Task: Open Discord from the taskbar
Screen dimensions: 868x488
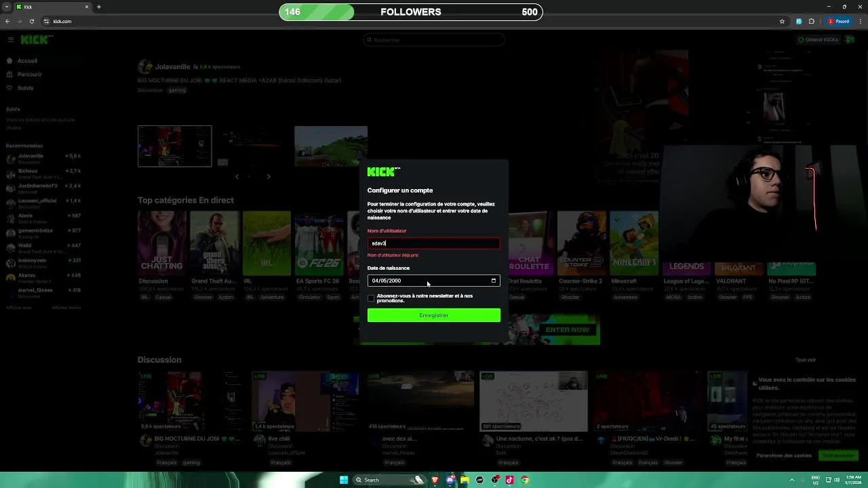Action: [x=450, y=480]
